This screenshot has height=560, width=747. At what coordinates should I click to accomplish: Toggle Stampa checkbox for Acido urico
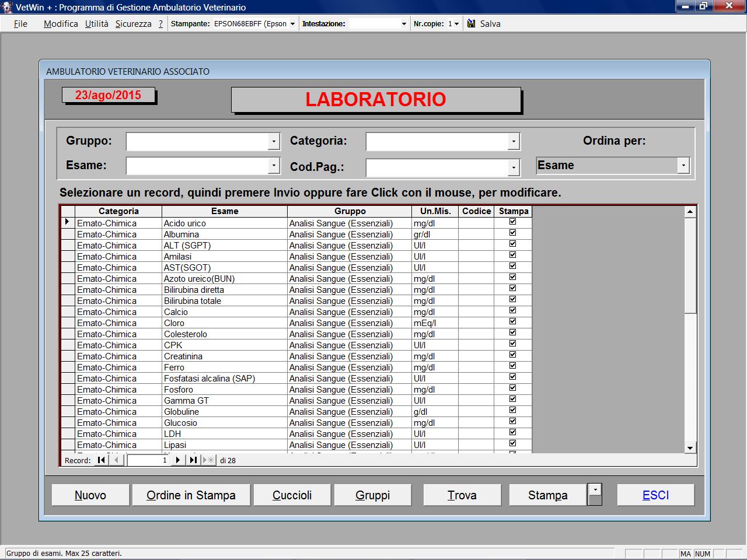513,222
